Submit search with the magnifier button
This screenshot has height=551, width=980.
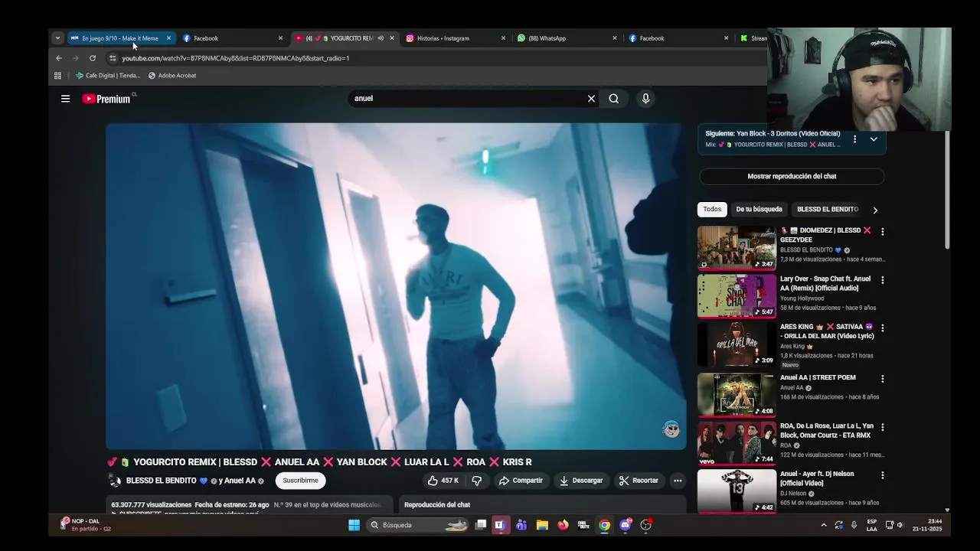(x=614, y=99)
